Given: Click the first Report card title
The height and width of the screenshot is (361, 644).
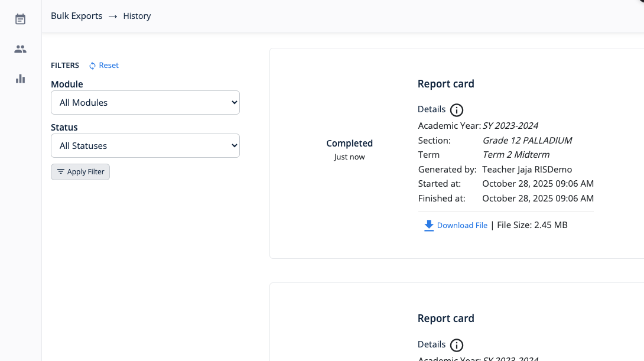Looking at the screenshot, I should click(x=445, y=84).
